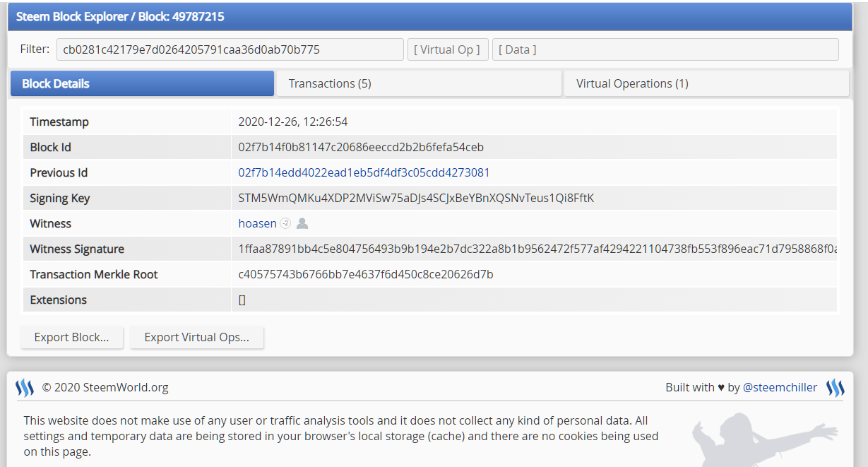This screenshot has width=868, height=467.
Task: Click the Export Virtual Ops... button
Action: click(197, 338)
